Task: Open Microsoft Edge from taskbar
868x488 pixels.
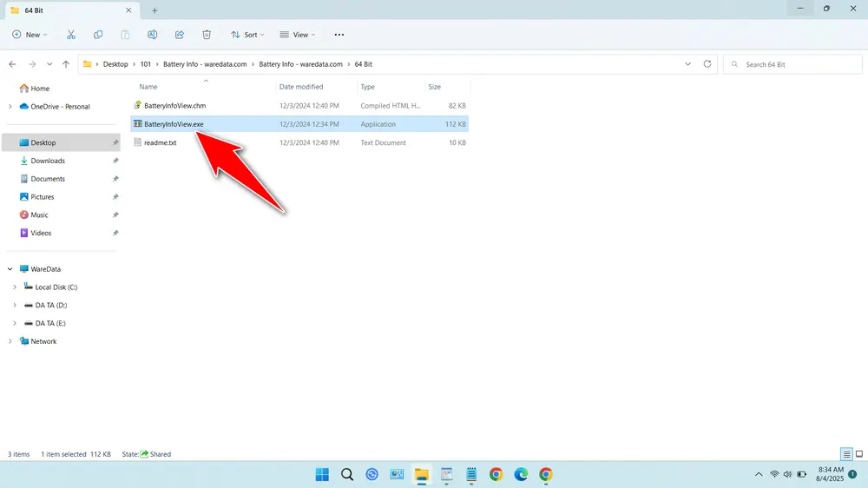Action: (x=521, y=474)
